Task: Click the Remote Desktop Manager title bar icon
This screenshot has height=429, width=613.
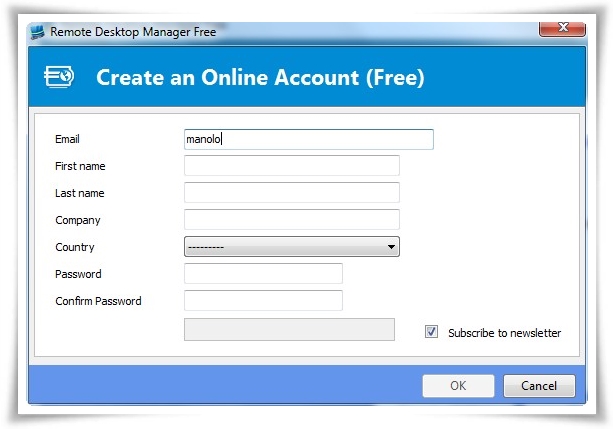Action: [x=38, y=32]
